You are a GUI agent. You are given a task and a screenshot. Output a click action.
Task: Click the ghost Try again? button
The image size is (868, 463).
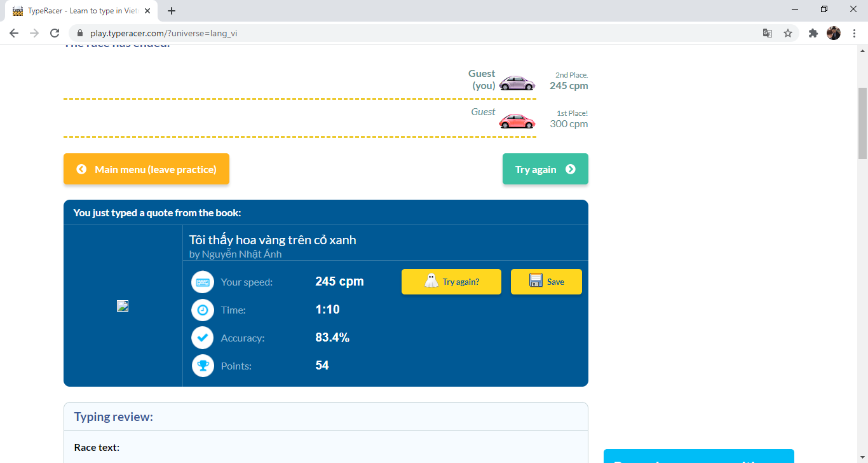(451, 282)
